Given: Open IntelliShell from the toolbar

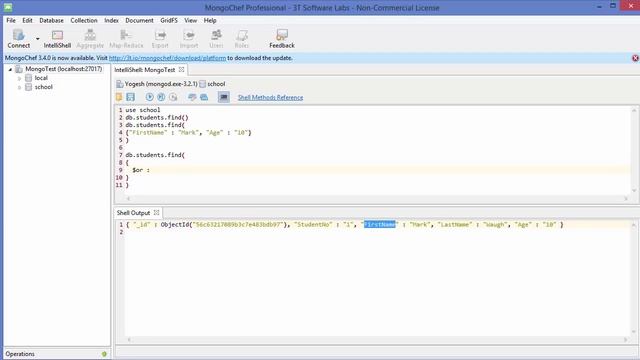Looking at the screenshot, I should pos(57,39).
